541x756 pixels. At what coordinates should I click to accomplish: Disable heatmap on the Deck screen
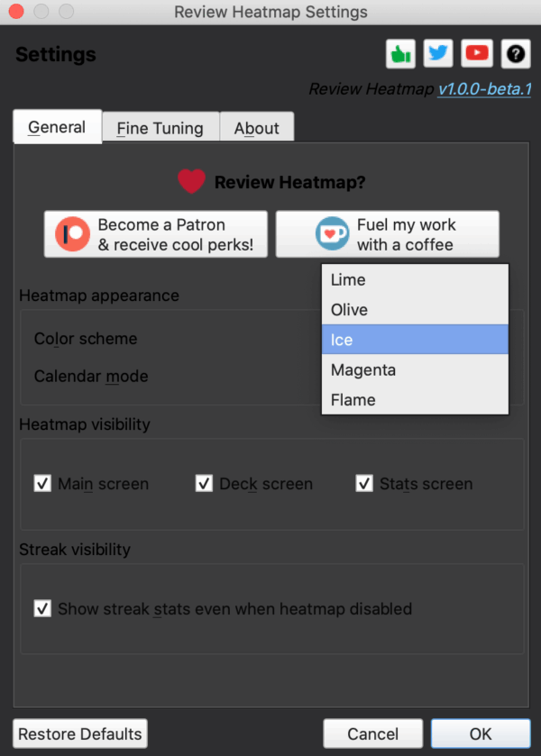205,483
